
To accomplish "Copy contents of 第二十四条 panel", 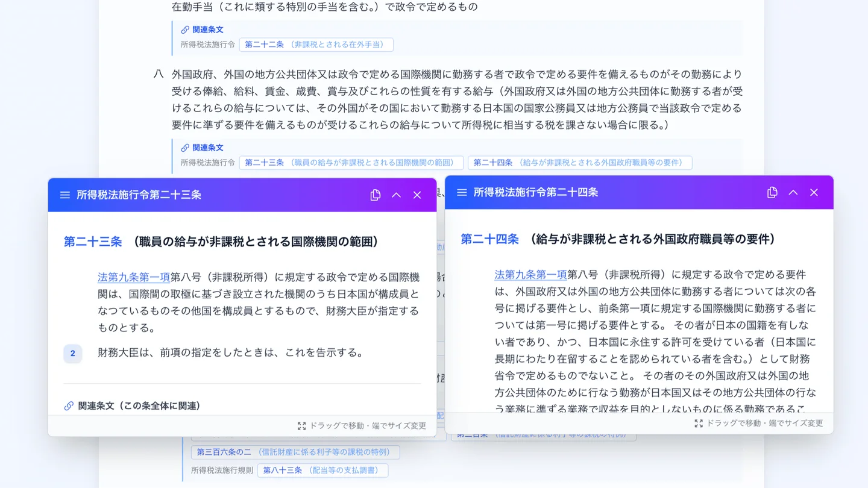I will coord(772,193).
